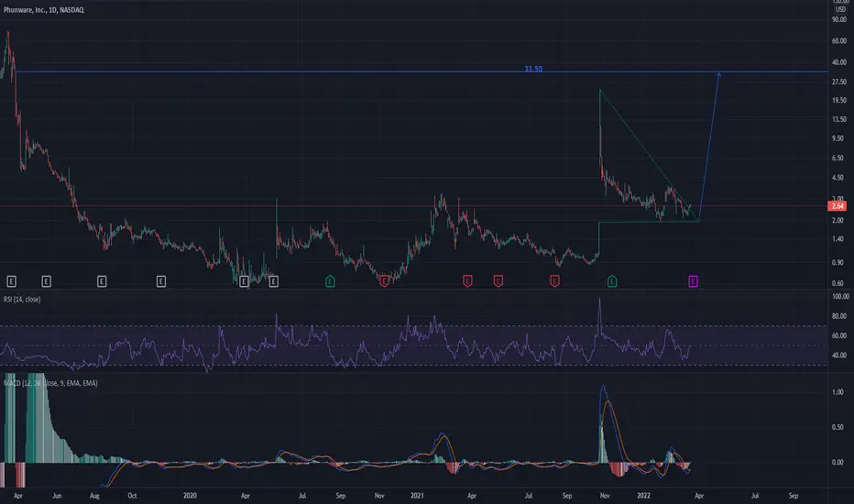Screen dimensions: 854x504
Task: Click the Oct label on time axis
Action: click(x=132, y=496)
